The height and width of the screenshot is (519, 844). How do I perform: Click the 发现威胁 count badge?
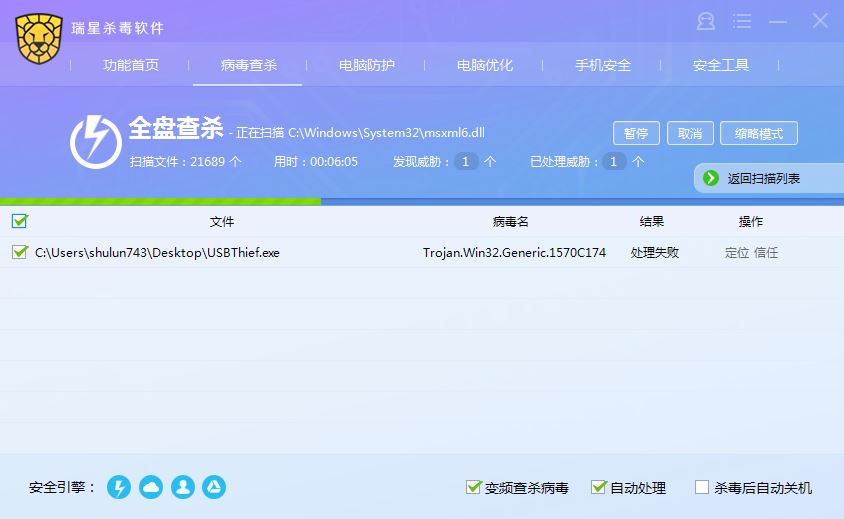click(466, 162)
